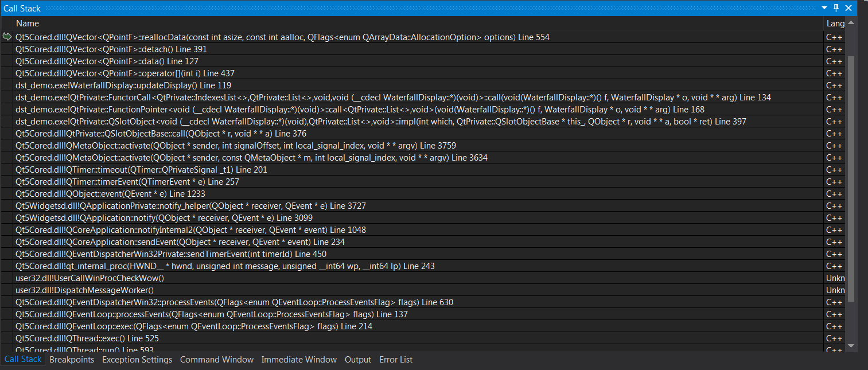Select the QTimer::timeout frame at Line 201
The height and width of the screenshot is (370, 868).
(x=141, y=170)
